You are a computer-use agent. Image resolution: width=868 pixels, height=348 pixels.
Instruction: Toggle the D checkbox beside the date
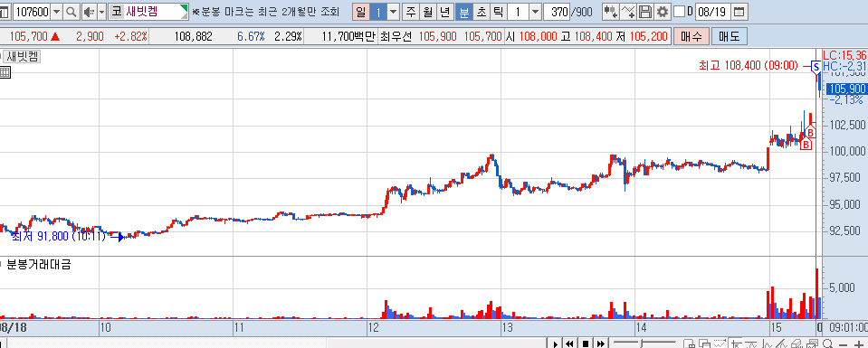pyautogui.click(x=679, y=11)
